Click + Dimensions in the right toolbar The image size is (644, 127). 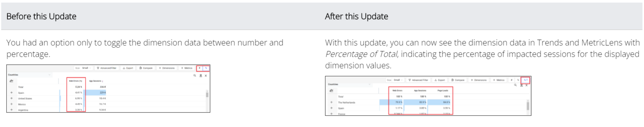pyautogui.click(x=479, y=80)
